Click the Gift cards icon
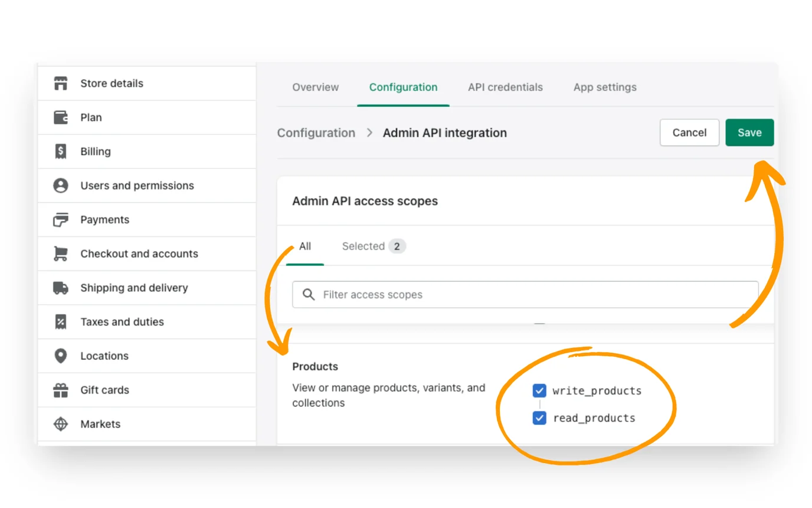The image size is (812, 508). (x=61, y=390)
